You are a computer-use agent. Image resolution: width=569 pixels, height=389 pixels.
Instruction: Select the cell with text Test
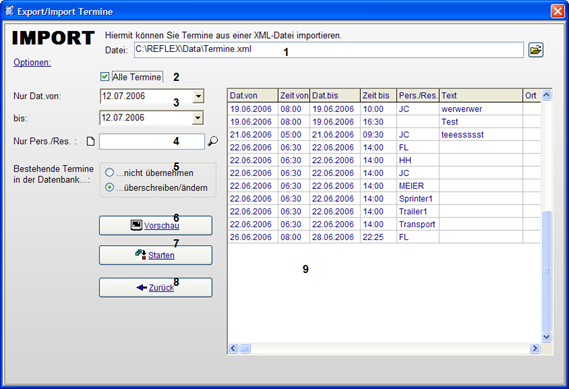coord(480,122)
